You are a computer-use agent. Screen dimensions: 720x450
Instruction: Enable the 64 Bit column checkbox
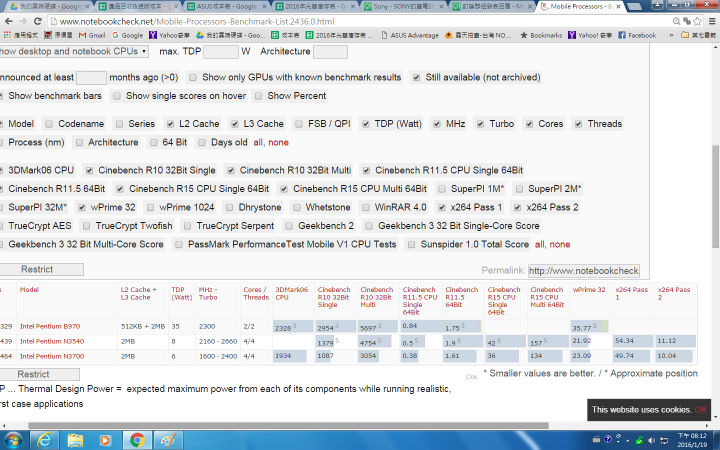click(154, 143)
